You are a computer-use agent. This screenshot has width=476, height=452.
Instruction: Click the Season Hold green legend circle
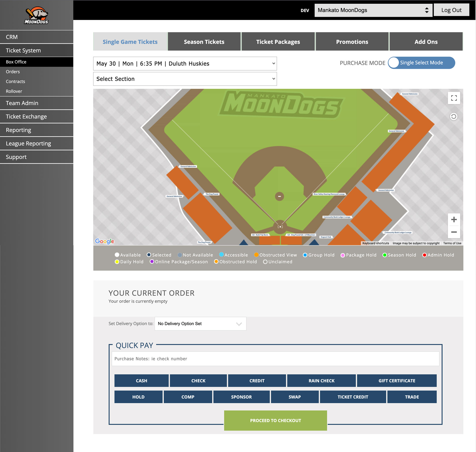[x=385, y=255]
